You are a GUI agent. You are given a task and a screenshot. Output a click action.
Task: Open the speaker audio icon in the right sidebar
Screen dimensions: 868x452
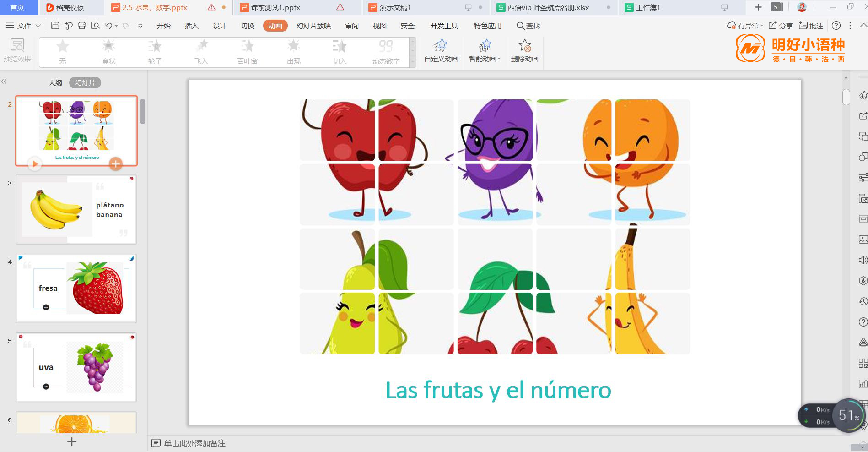point(863,260)
